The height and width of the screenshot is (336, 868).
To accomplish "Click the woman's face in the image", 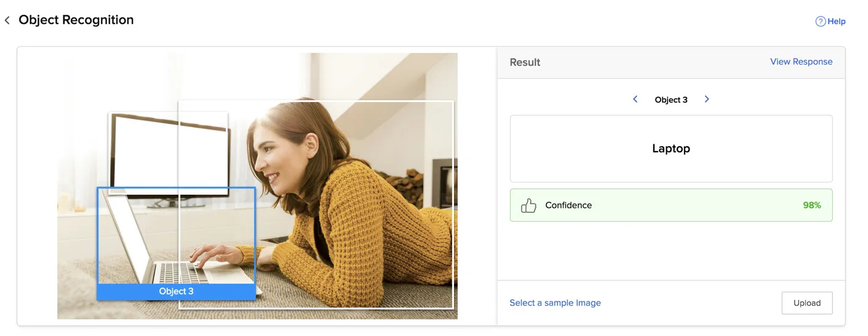I will [274, 160].
